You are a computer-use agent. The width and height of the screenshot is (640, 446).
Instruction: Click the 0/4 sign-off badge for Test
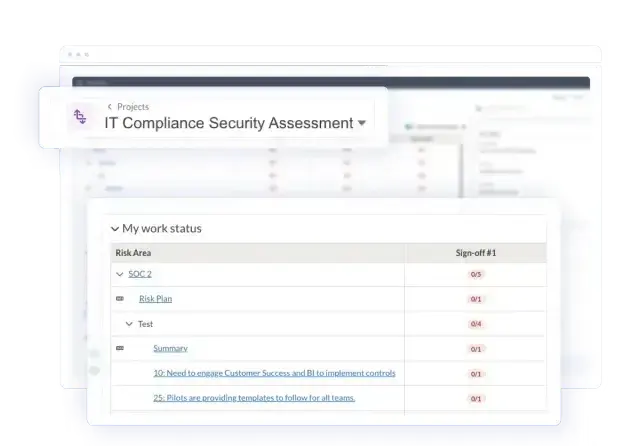(x=476, y=324)
